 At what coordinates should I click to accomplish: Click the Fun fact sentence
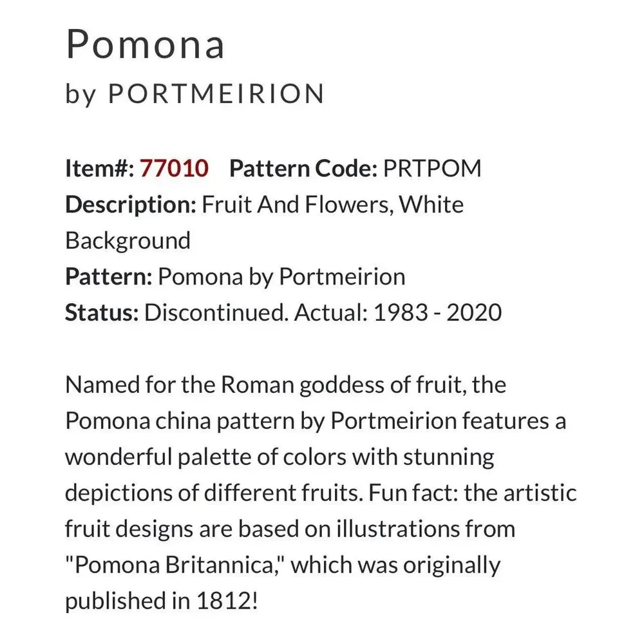[x=472, y=493]
